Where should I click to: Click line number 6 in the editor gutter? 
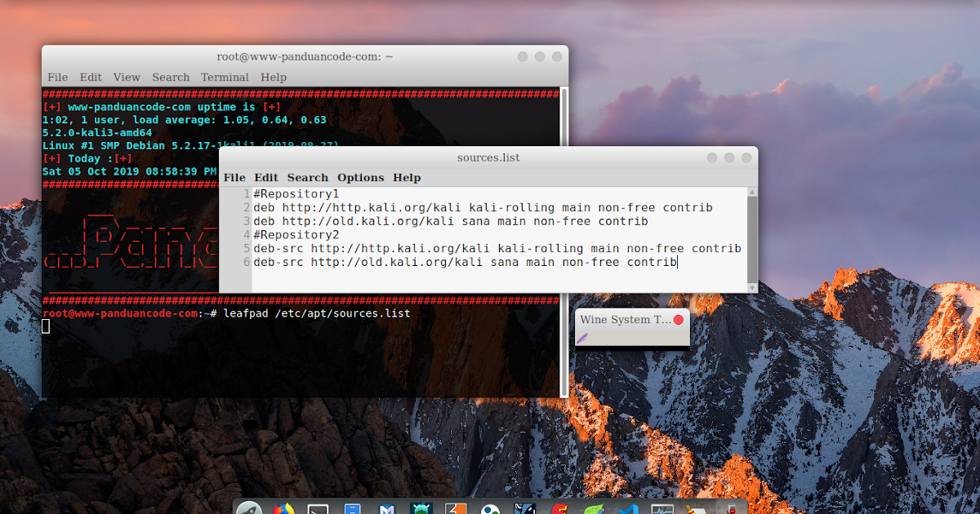(247, 262)
